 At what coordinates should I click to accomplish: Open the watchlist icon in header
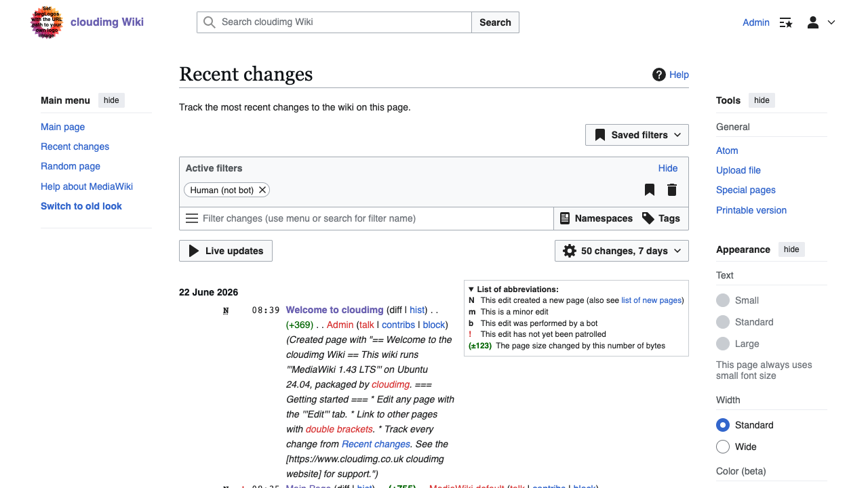[x=786, y=22]
